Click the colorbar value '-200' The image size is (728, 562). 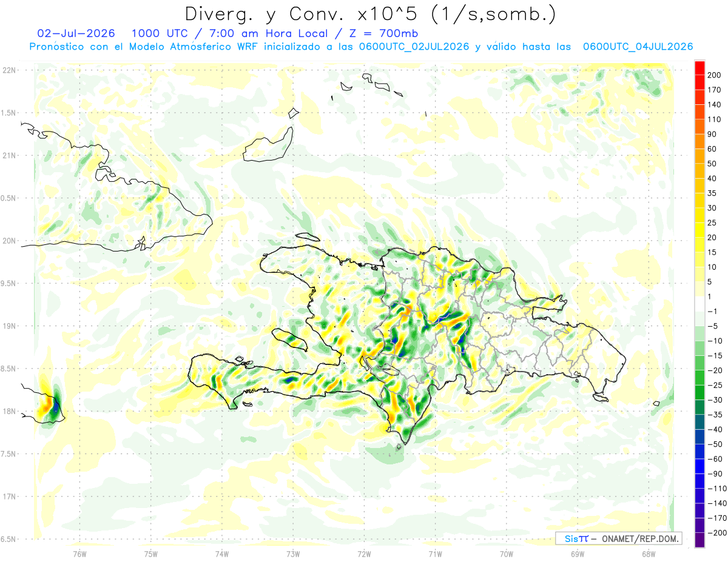pyautogui.click(x=718, y=533)
